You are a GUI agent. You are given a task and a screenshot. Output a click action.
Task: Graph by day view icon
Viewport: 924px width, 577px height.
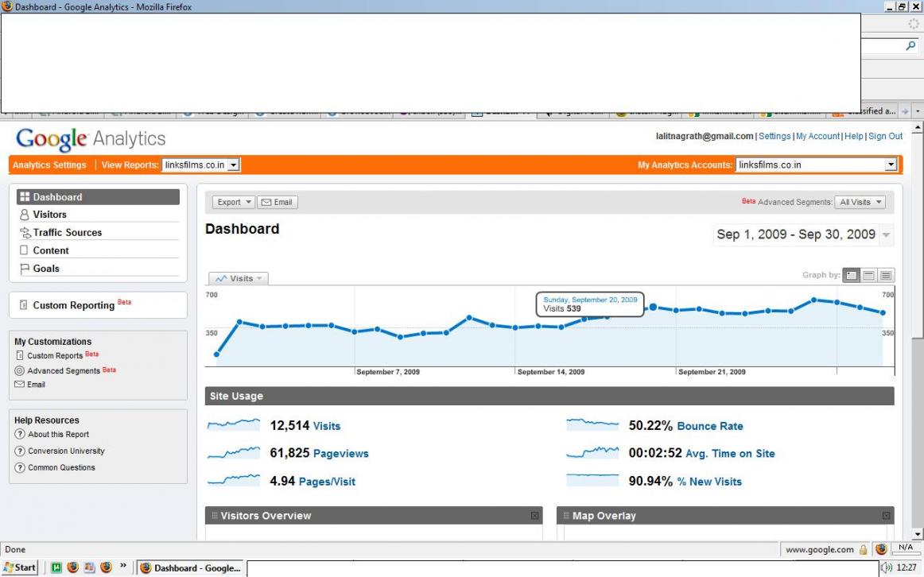click(851, 275)
